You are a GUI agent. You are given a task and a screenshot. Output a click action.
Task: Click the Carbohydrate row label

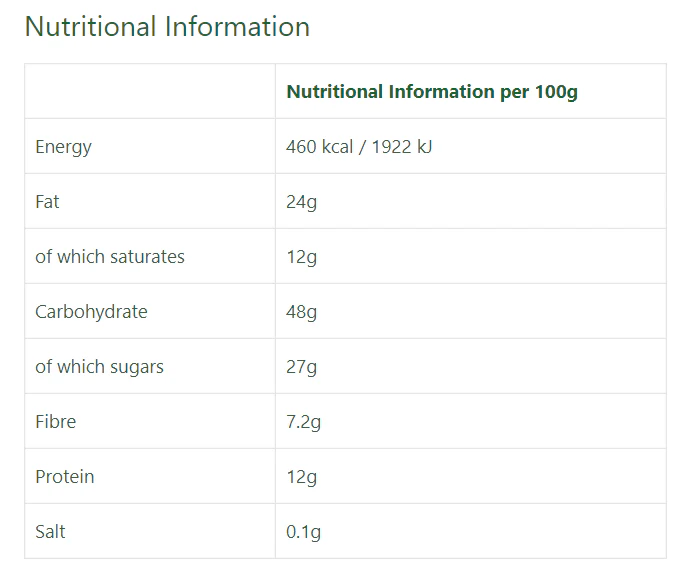91,312
